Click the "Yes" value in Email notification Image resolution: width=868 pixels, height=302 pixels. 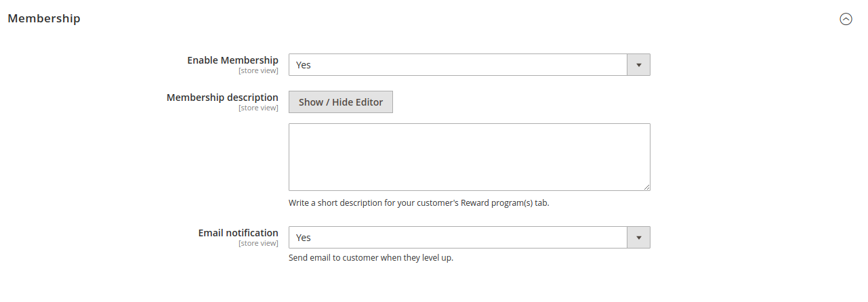(304, 238)
